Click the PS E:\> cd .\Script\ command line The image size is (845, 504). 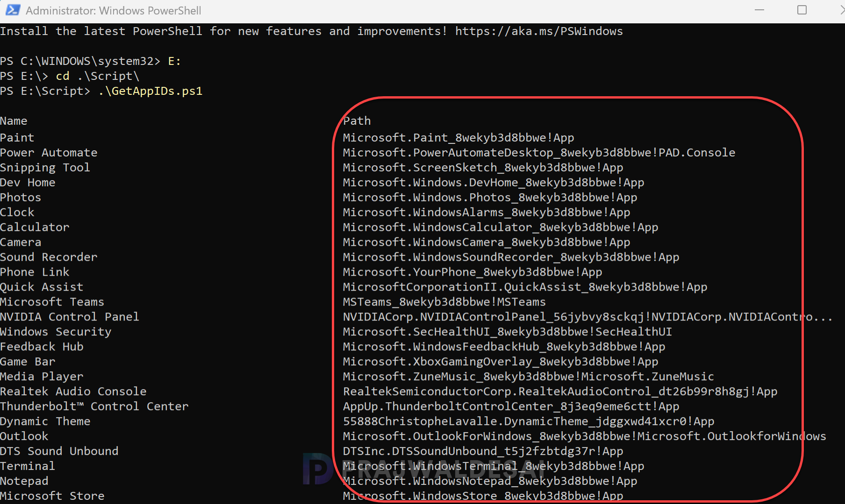pos(70,76)
